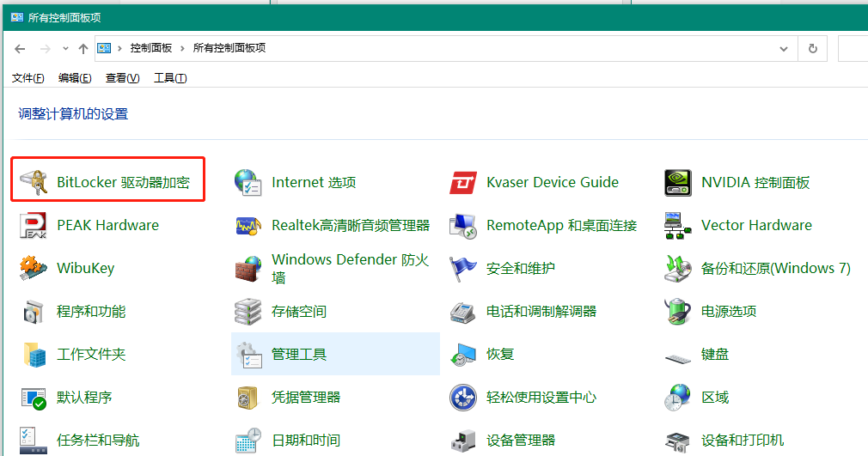Screen dimensions: 868x456
Task: Open the PEAK Hardware icon
Action: 34,225
